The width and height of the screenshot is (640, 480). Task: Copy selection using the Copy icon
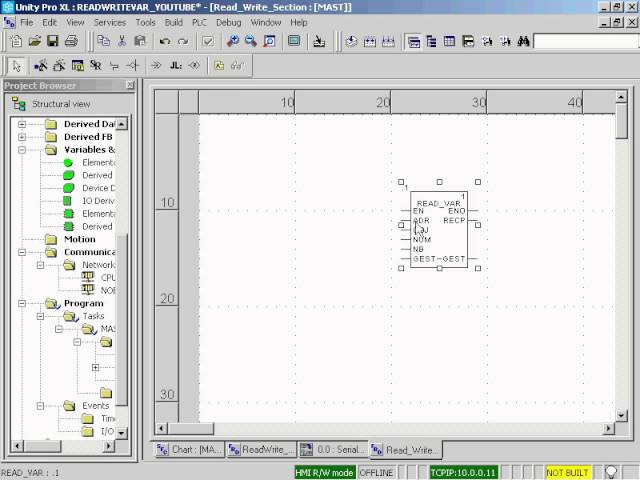click(x=103, y=41)
